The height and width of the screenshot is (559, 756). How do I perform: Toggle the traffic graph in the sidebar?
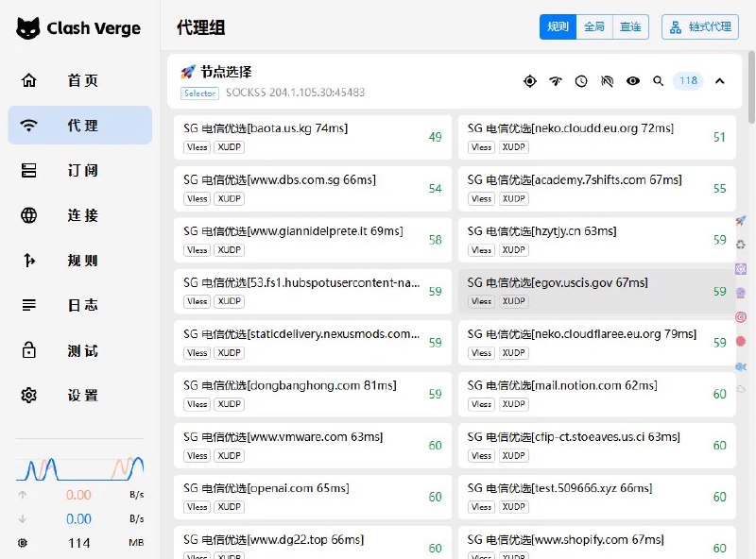pos(80,468)
